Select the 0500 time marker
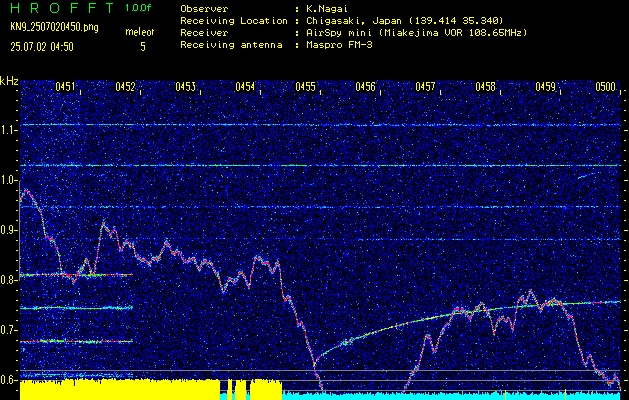This screenshot has height=400, width=629. coord(606,87)
